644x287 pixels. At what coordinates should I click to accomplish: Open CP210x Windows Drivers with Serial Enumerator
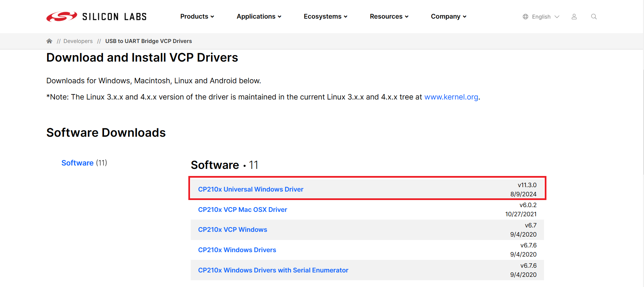coord(273,270)
